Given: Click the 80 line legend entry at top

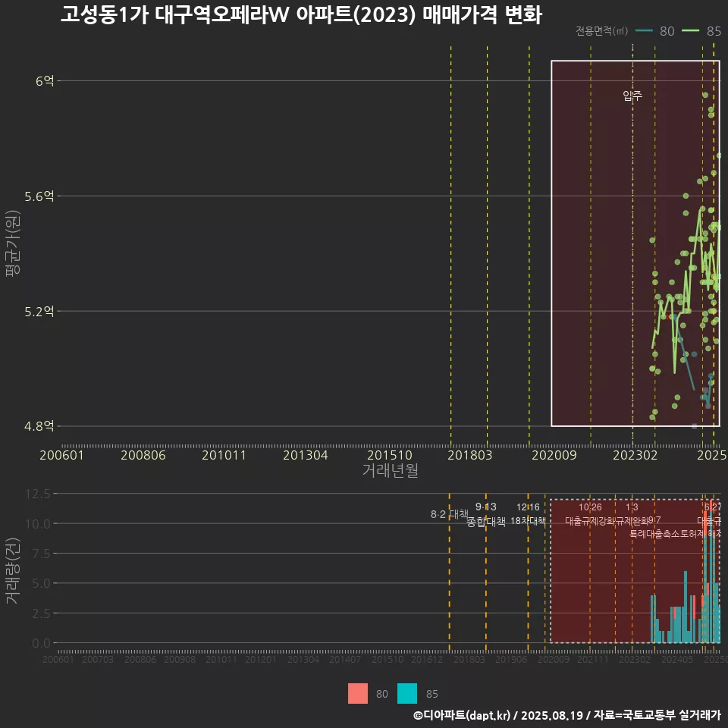Looking at the screenshot, I should (655, 31).
